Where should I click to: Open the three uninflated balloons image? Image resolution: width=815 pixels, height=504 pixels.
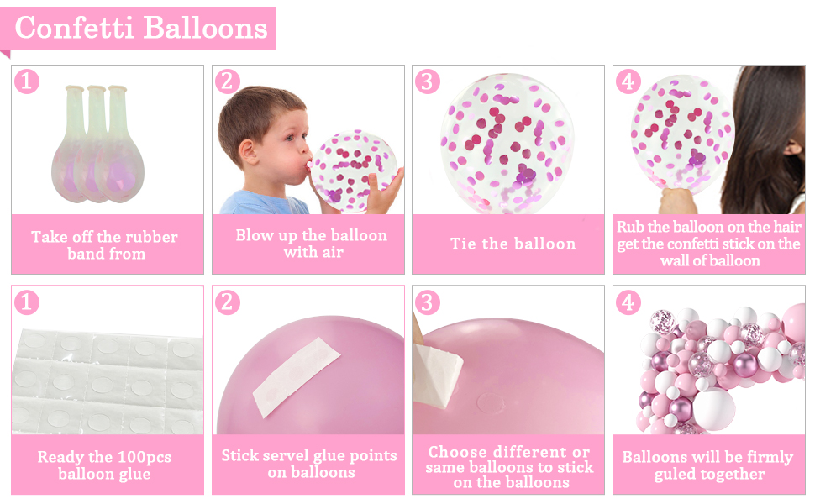tap(108, 139)
